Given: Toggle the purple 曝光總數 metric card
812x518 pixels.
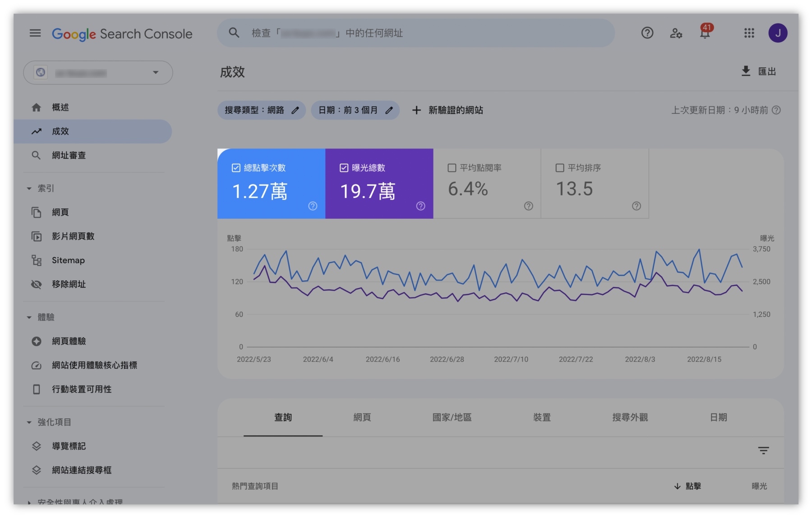Looking at the screenshot, I should [x=379, y=184].
